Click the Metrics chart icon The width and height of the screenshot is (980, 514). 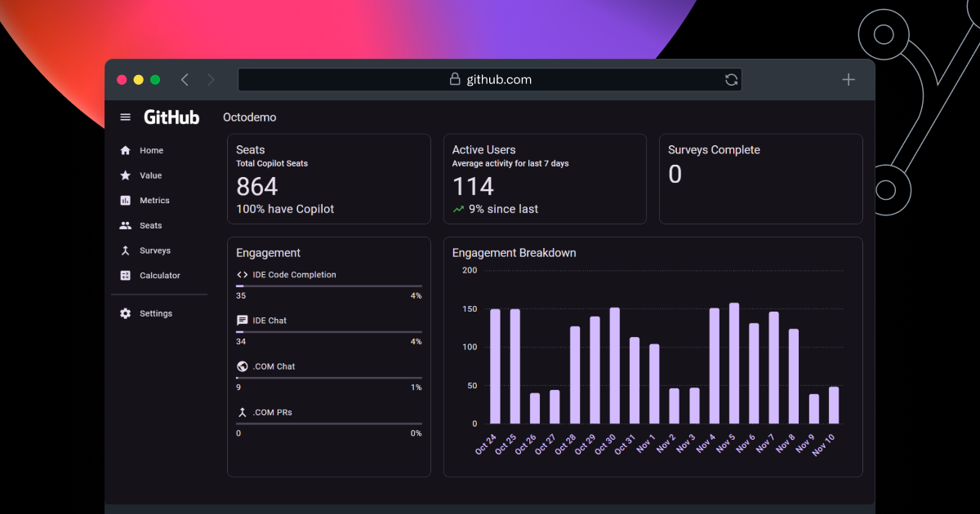[125, 201]
